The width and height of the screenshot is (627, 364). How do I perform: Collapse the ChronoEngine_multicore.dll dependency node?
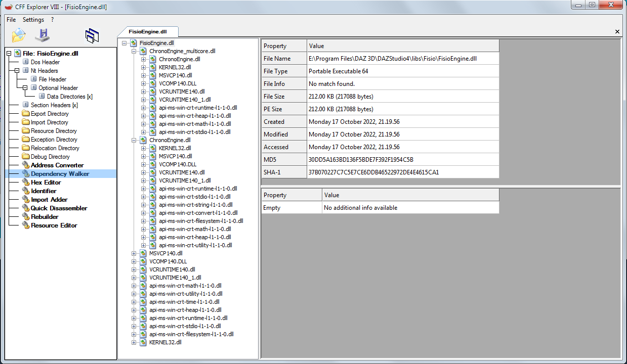(x=134, y=51)
